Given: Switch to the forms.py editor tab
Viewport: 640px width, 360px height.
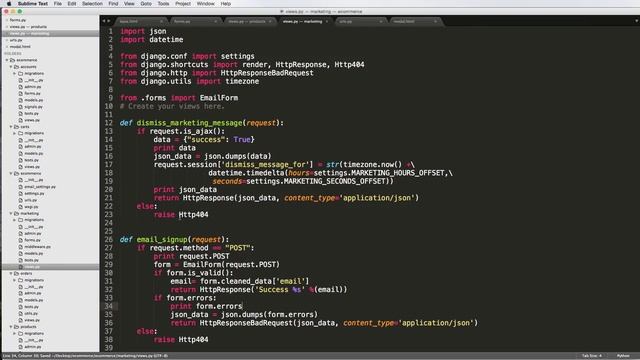Looking at the screenshot, I should pos(194,21).
